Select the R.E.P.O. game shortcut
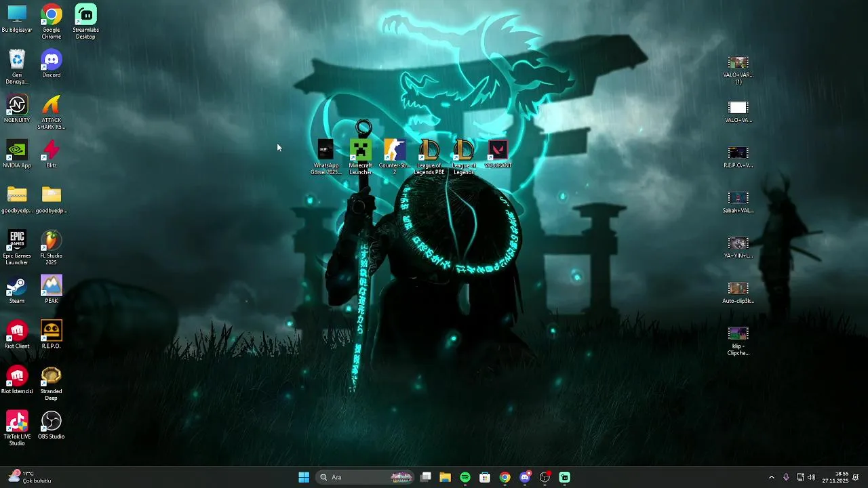The width and height of the screenshot is (868, 488). click(52, 335)
